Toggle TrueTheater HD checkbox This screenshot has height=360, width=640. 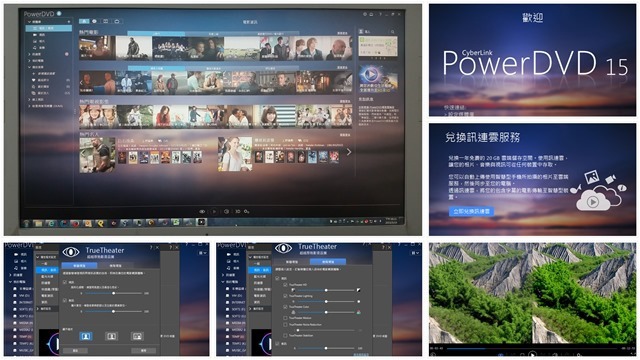(285, 284)
